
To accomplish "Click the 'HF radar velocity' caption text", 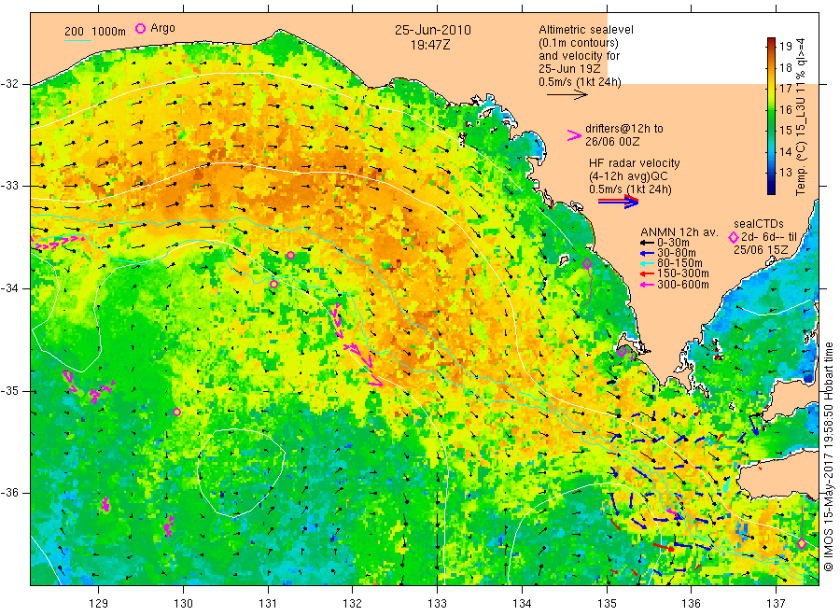I will point(635,163).
